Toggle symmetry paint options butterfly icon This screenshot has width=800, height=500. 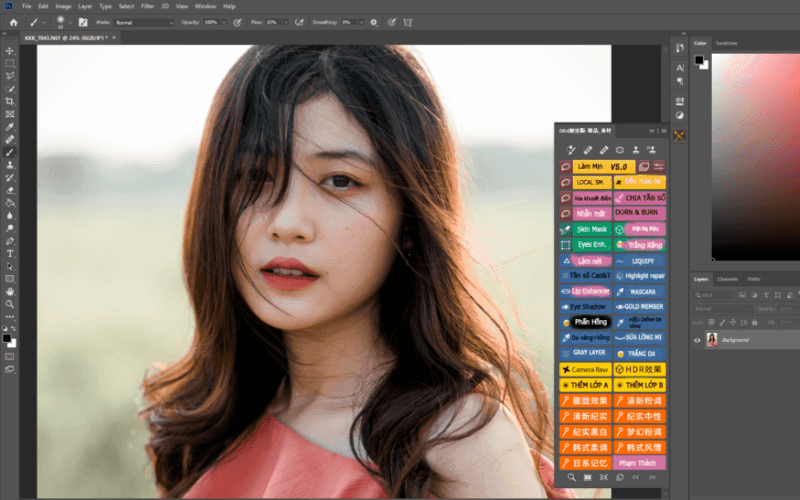tap(408, 22)
